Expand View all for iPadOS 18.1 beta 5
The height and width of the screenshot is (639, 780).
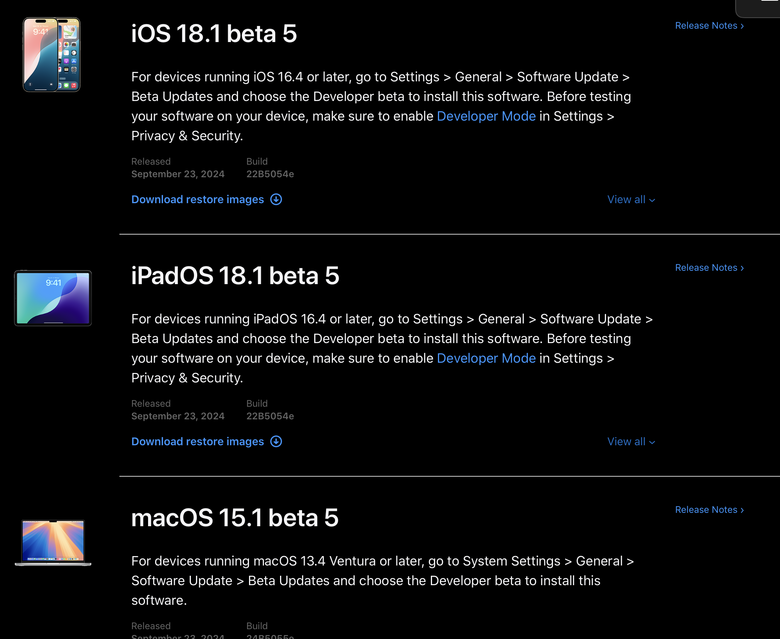point(631,442)
